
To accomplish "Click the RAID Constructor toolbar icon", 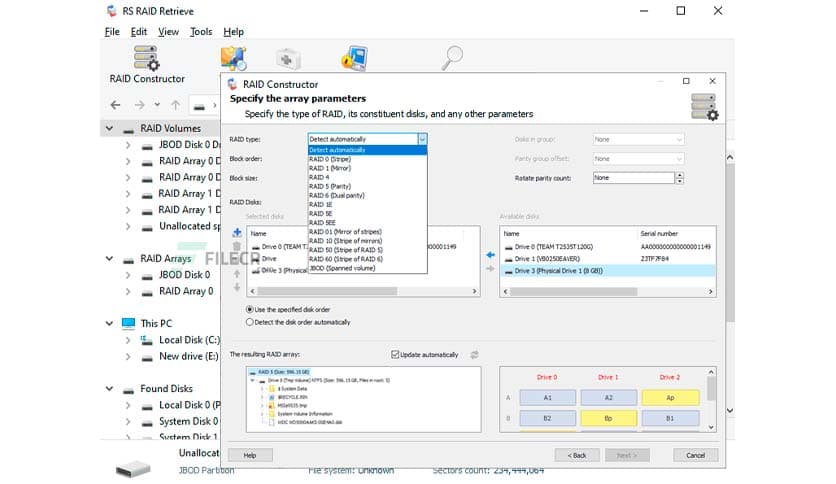I will [147, 58].
